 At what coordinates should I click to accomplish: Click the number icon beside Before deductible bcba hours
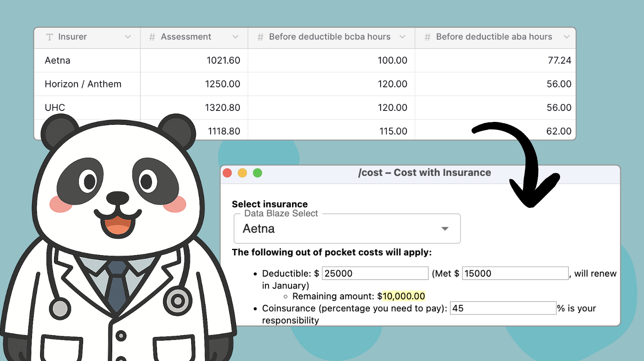pos(260,37)
